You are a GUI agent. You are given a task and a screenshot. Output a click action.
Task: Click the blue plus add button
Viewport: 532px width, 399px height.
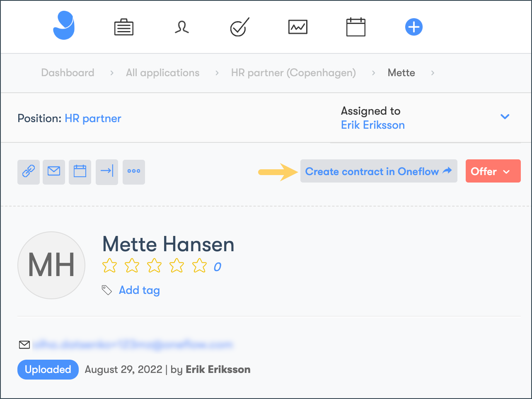pyautogui.click(x=414, y=27)
